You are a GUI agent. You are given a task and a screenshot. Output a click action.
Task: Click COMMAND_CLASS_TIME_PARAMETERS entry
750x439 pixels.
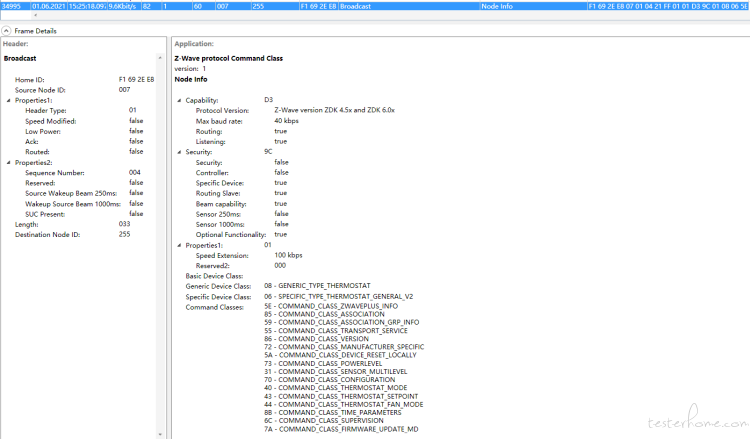333,413
